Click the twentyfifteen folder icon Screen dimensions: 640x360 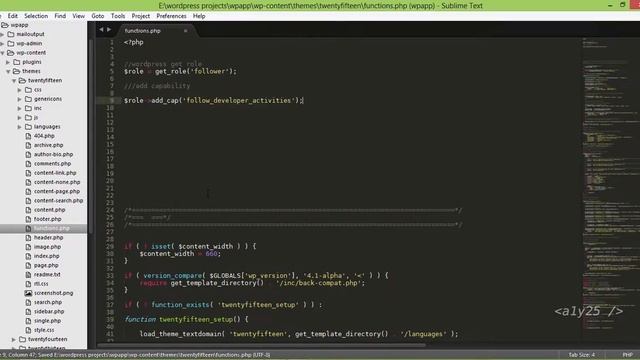(x=22, y=80)
